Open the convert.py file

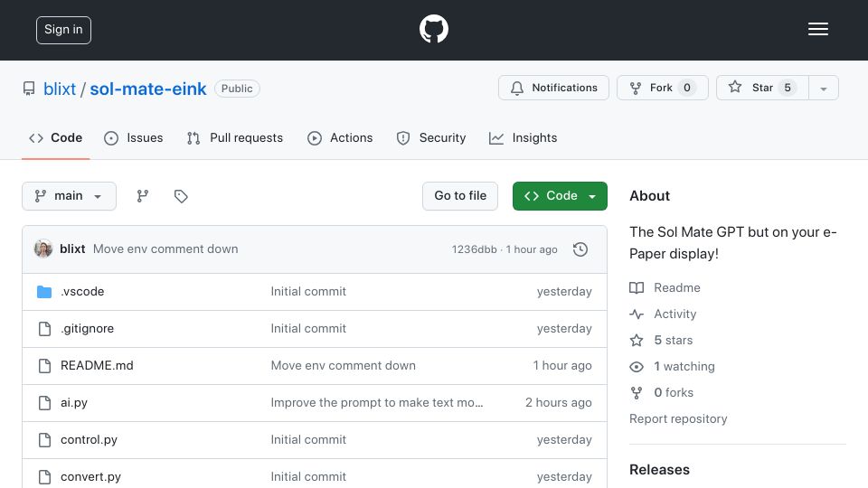tap(90, 477)
